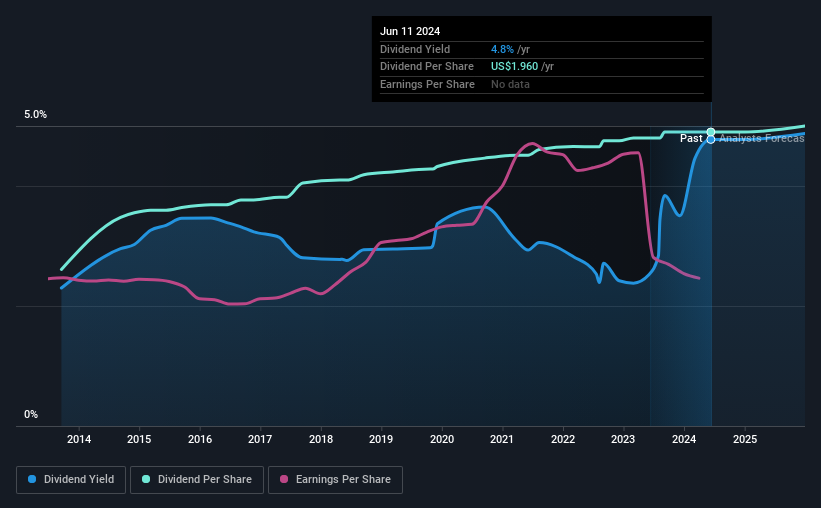Click the 0% y-axis label
The image size is (821, 508).
pos(31,414)
